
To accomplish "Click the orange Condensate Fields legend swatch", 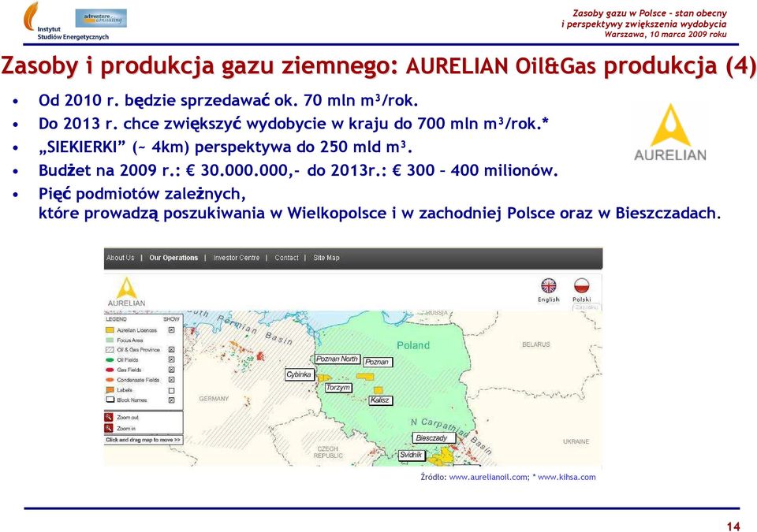I will tap(110, 380).
